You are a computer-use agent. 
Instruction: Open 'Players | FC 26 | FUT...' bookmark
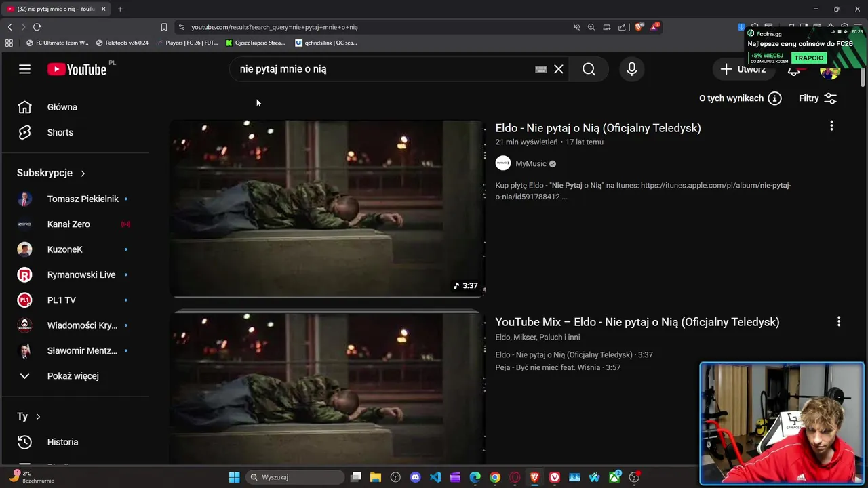[186, 43]
